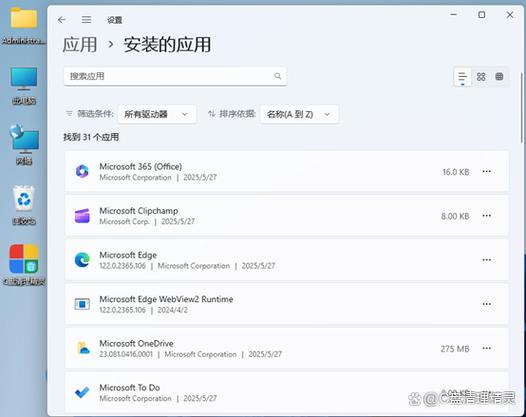Click the Microsoft To Do name text
Screen dimensions: 526x417
coord(129,388)
